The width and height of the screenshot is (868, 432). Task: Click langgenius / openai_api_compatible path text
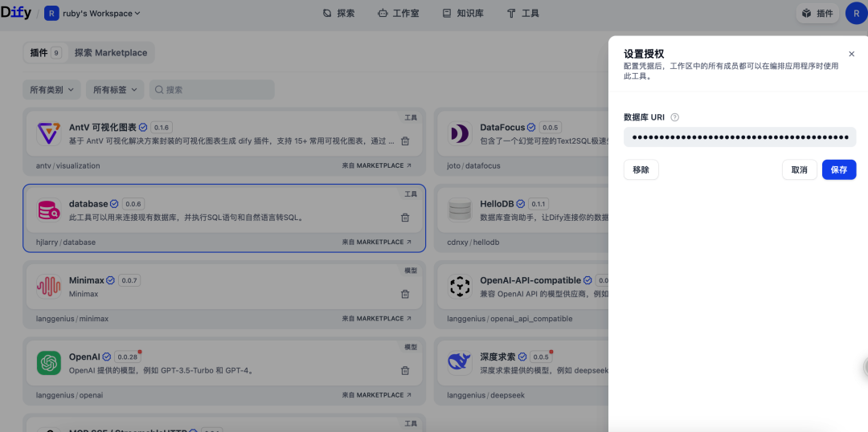[x=510, y=319]
